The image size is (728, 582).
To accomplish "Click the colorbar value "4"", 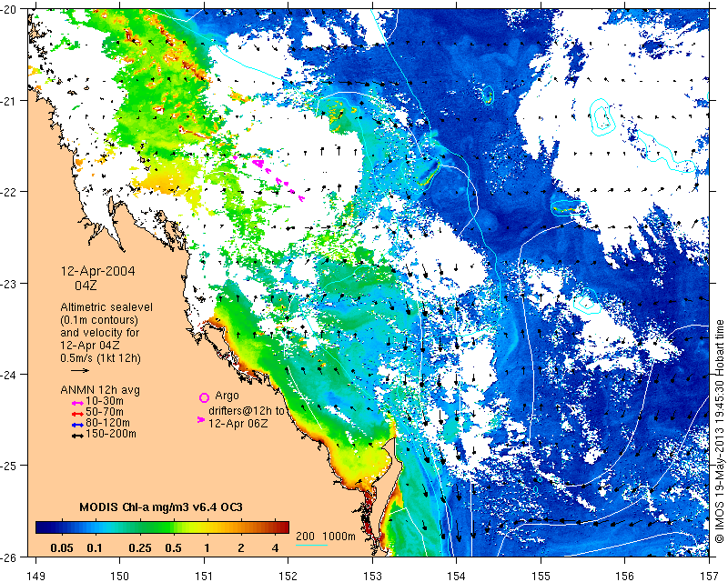I will [276, 548].
